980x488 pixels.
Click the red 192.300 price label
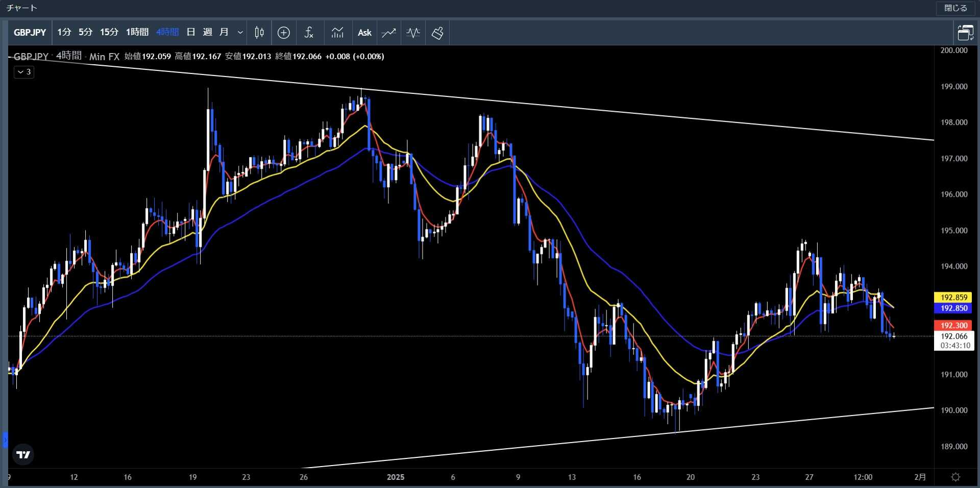point(954,325)
